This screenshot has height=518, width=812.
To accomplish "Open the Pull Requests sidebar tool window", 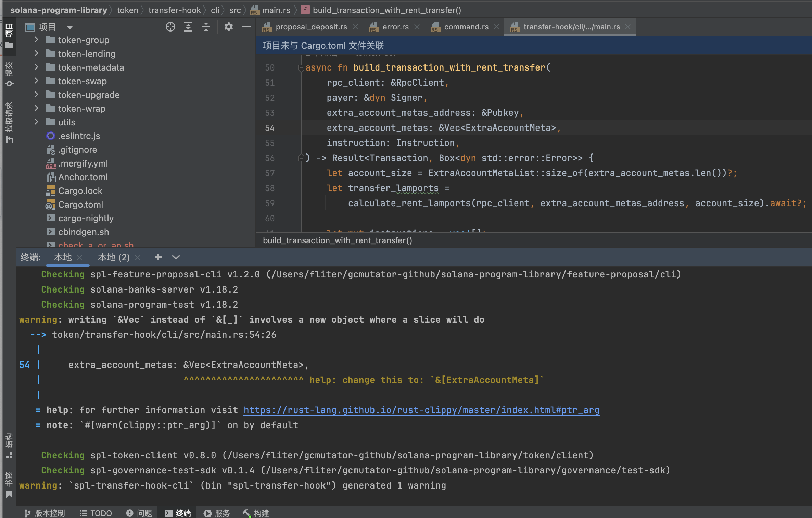I will [x=9, y=122].
